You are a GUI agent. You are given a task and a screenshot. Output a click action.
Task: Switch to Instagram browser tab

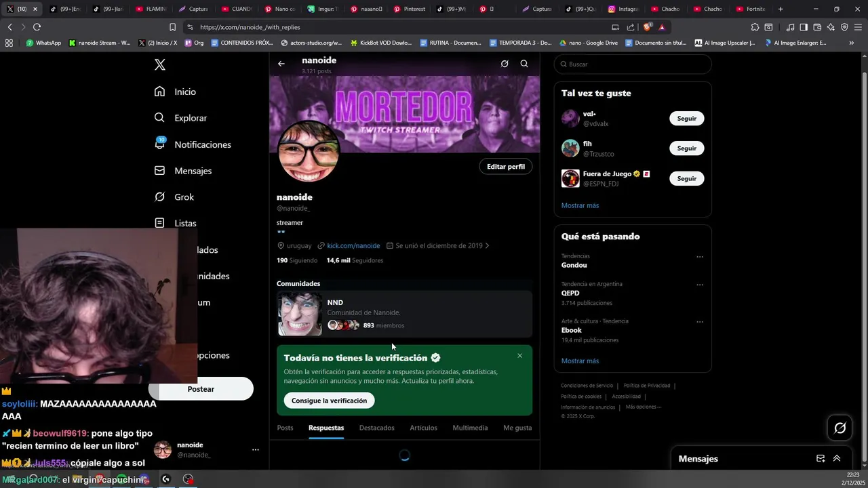point(624,9)
